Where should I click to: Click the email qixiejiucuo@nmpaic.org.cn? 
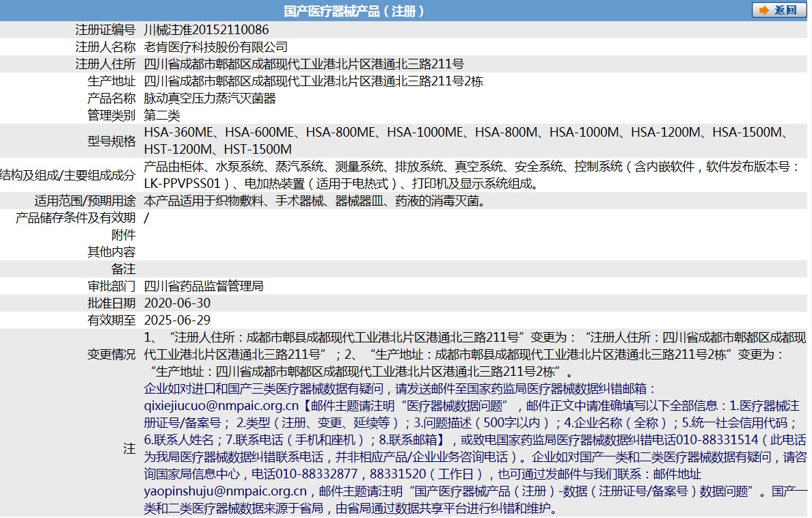[x=221, y=406]
